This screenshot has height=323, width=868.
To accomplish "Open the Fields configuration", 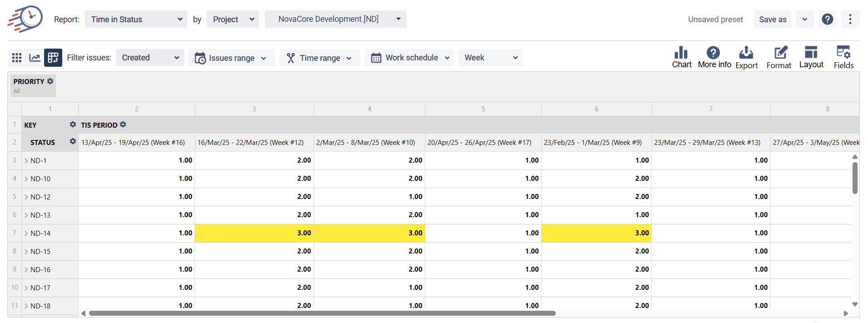I will pos(843,57).
